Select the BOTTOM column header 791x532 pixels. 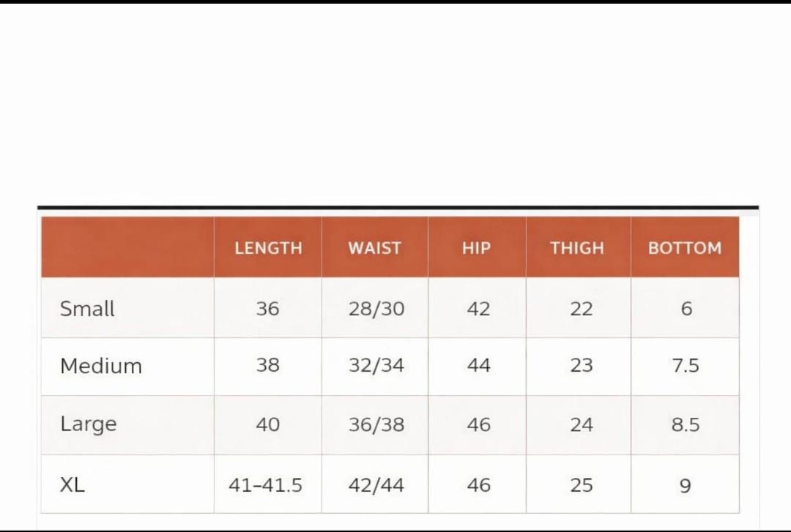coord(685,248)
